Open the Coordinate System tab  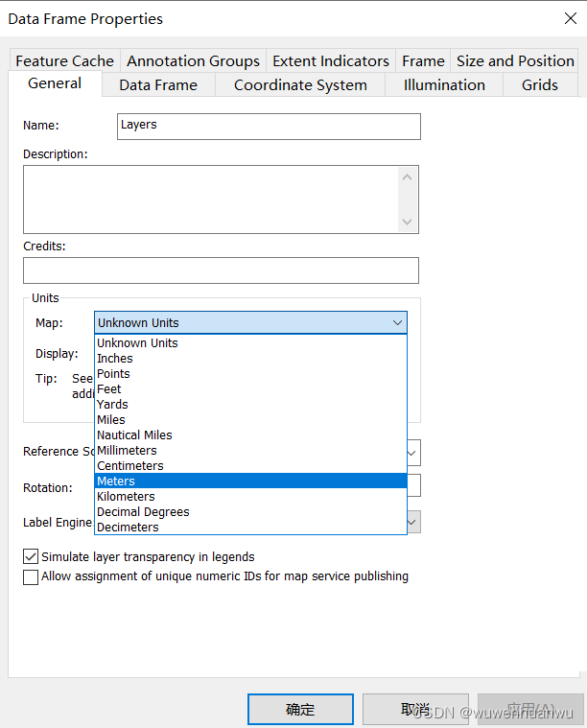[x=300, y=85]
